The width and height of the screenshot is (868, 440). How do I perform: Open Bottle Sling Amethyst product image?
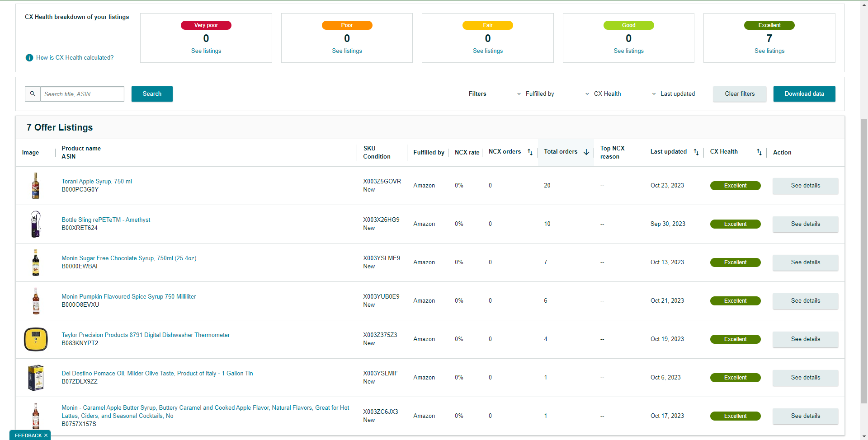36,224
